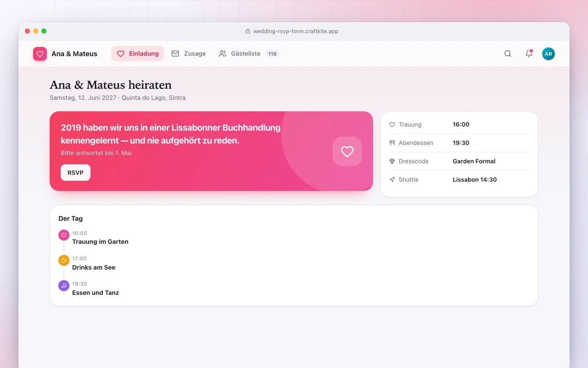Viewport: 588px width, 368px height.
Task: Click the 'Dresscode' label
Action: (413, 161)
